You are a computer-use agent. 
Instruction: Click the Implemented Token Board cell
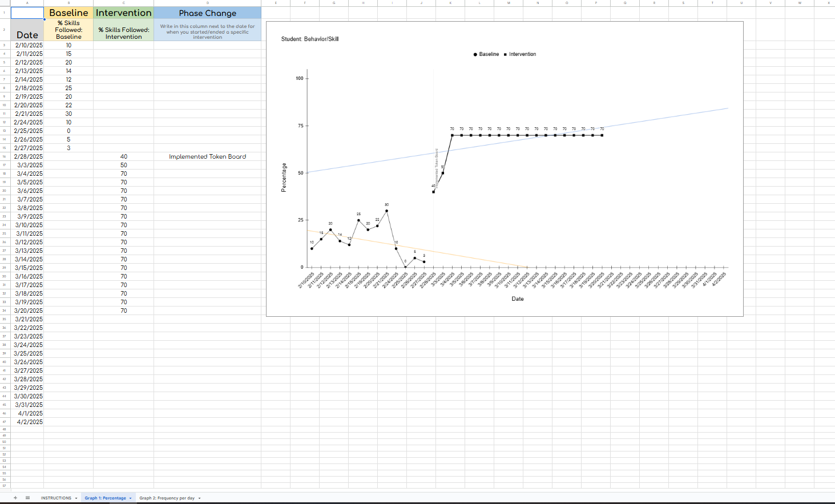(207, 156)
